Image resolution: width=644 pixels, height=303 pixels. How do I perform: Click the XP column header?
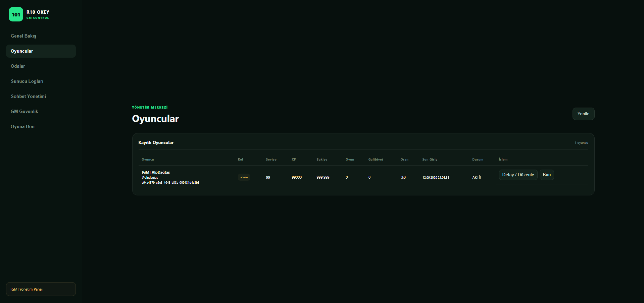[x=294, y=160]
